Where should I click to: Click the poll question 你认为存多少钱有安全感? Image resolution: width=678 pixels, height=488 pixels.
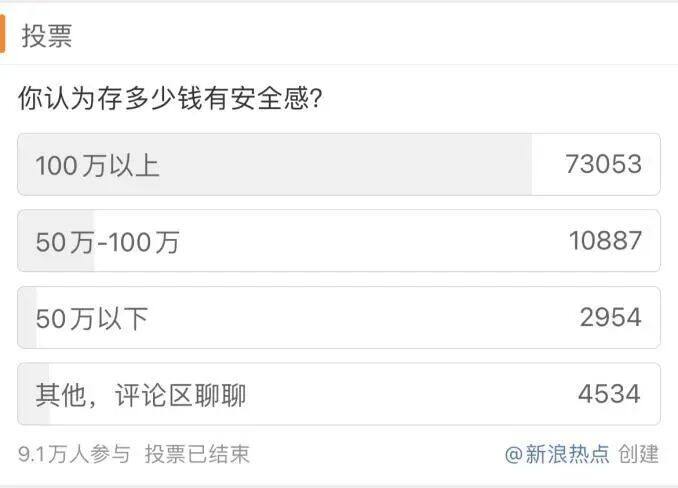tap(176, 99)
